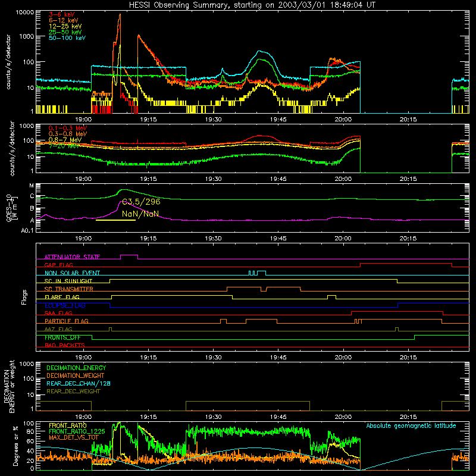Image resolution: width=476 pixels, height=476 pixels.
Task: Click the 19:45 time label under GOES panel
Action: (278, 239)
